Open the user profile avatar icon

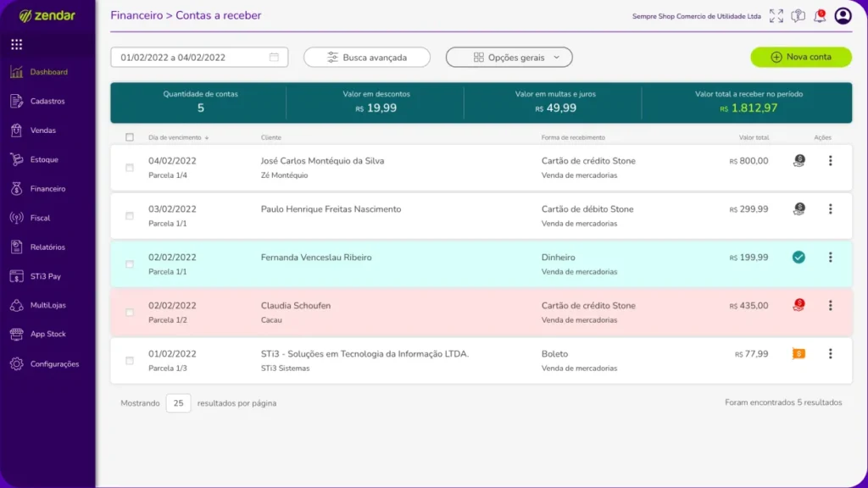[x=843, y=15]
